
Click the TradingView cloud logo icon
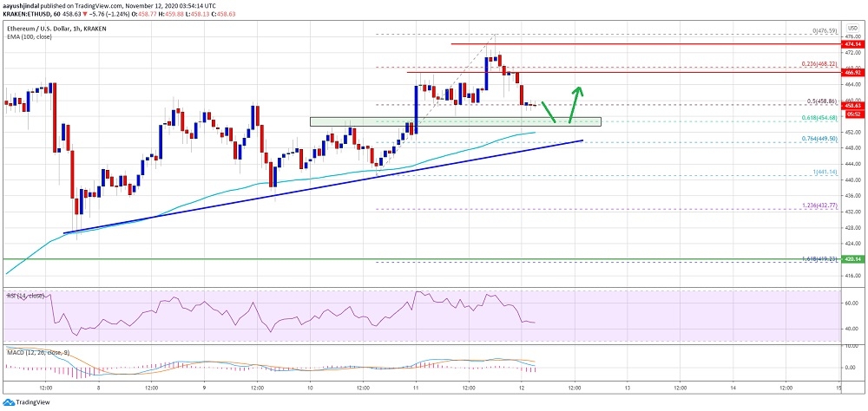click(9, 402)
